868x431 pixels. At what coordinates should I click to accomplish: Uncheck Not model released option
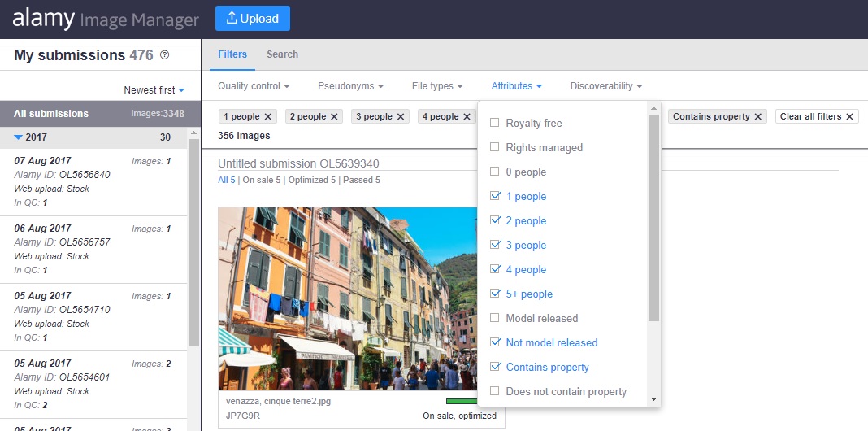pos(494,342)
